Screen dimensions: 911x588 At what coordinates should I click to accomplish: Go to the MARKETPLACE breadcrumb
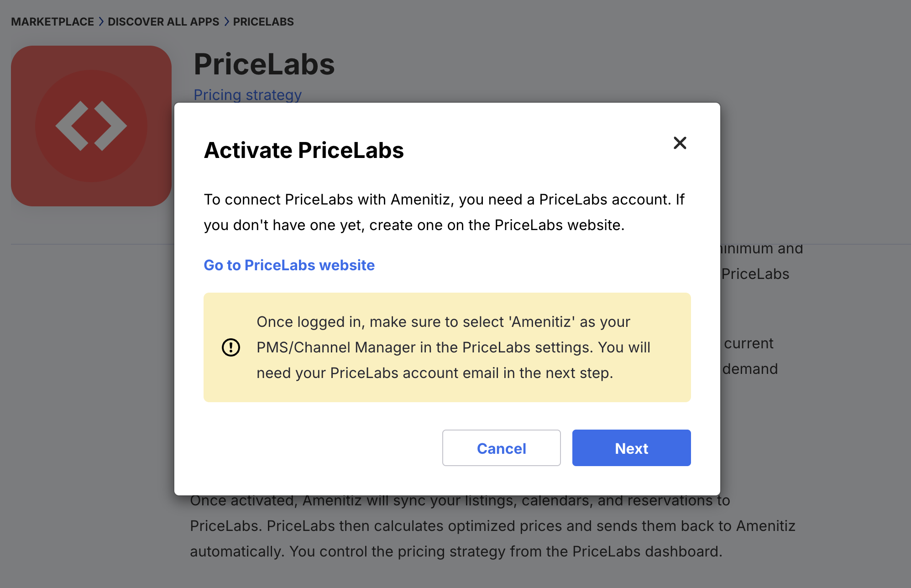point(52,22)
